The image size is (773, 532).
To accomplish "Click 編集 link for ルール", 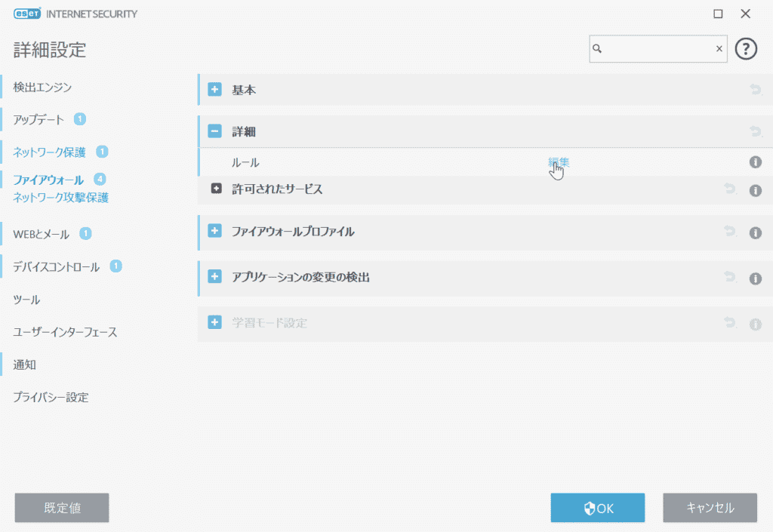I will point(559,162).
